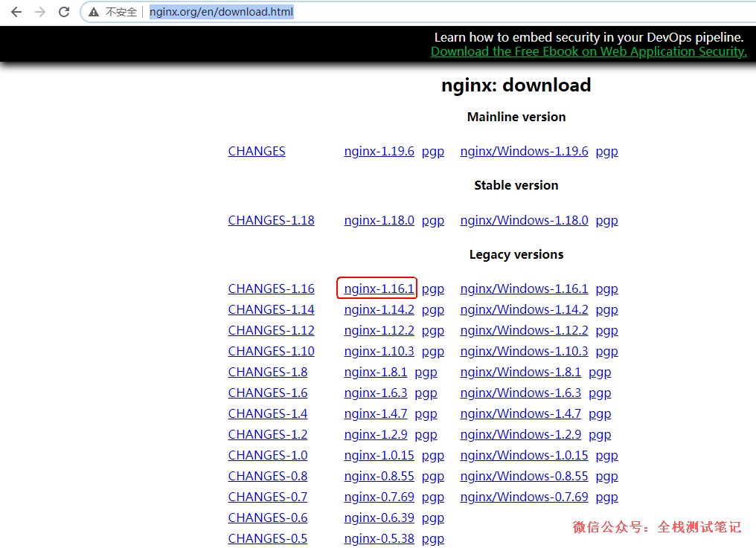Viewport: 756px width, 548px height.
Task: Open the CHANGES-1.10 link
Action: coord(271,351)
